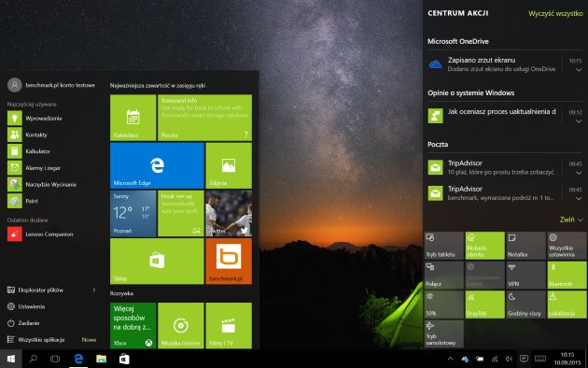Toggle Lokalizacja location quick action
Image resolution: width=588 pixels, height=368 pixels.
click(567, 304)
